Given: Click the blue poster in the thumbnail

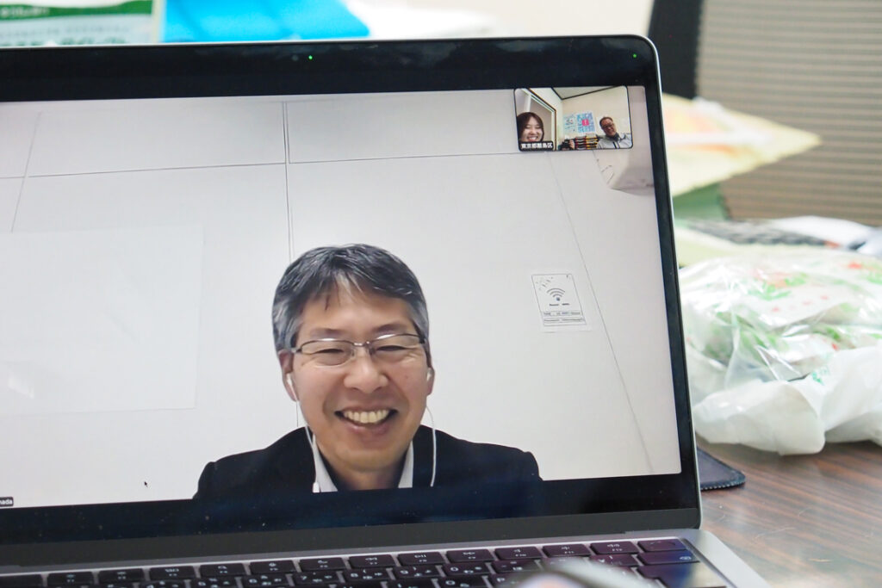Looking at the screenshot, I should tap(585, 122).
